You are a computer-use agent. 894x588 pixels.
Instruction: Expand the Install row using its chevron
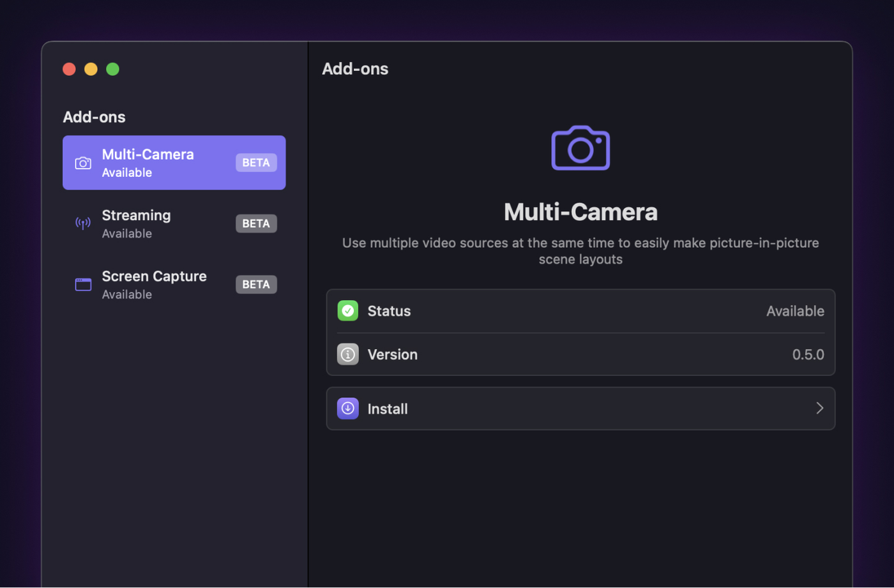819,409
